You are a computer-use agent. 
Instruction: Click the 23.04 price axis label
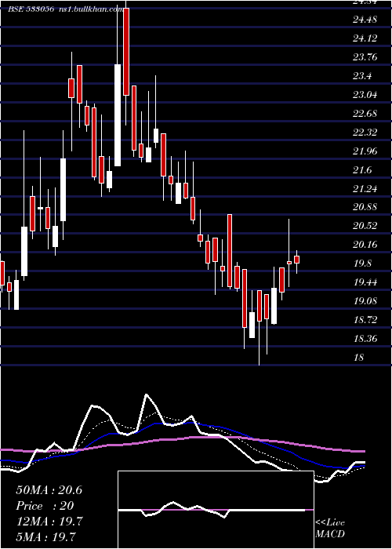tap(365, 95)
